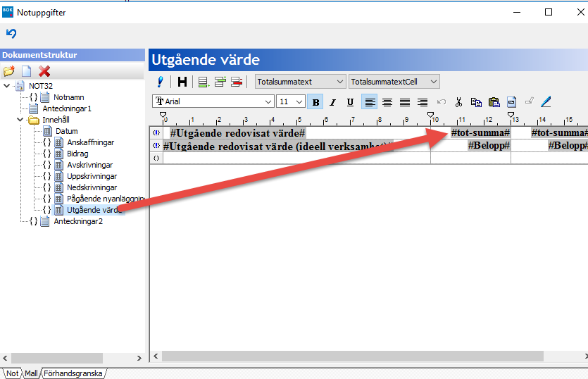Toggle bold formatting
The image size is (588, 379).
(x=315, y=102)
